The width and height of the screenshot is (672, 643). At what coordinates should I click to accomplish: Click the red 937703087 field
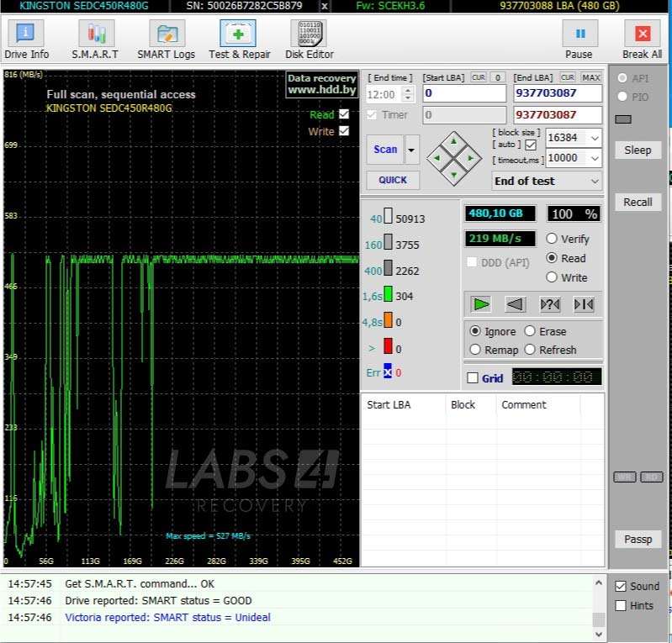click(558, 115)
